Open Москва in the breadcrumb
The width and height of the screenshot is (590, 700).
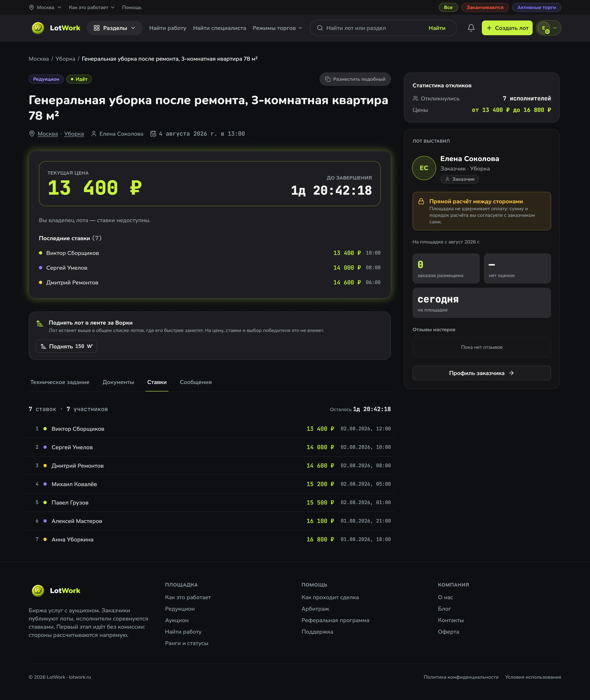(x=39, y=59)
